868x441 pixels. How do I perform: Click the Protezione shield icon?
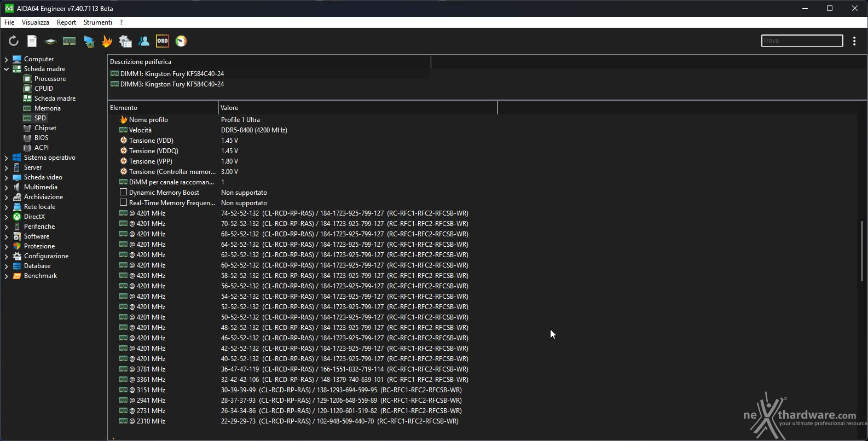[x=17, y=246]
